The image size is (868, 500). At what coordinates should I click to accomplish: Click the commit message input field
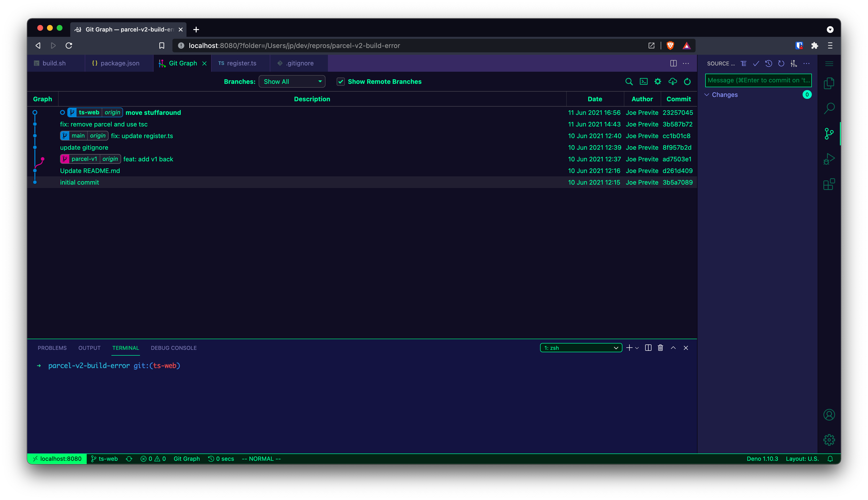[x=758, y=80]
